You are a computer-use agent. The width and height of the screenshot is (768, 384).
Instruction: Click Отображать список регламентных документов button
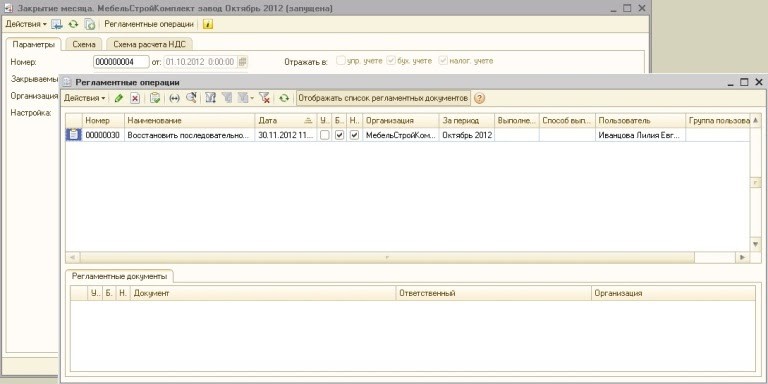pos(383,98)
